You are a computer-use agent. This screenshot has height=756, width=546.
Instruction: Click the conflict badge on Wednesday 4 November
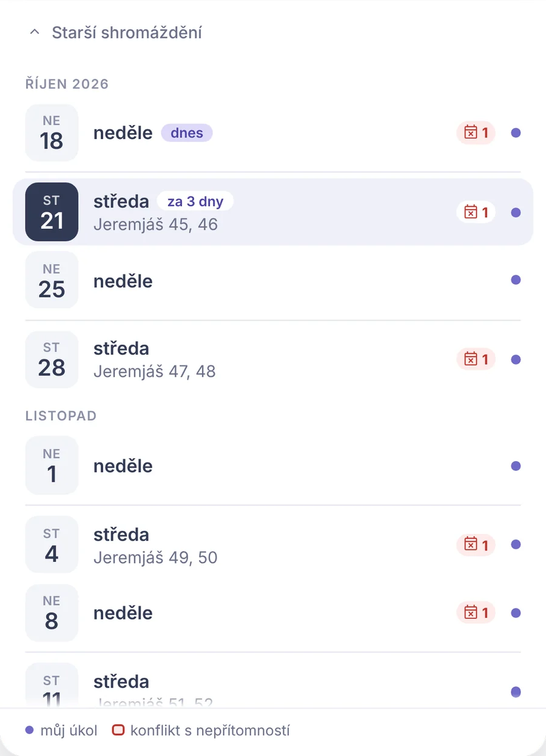tap(476, 544)
